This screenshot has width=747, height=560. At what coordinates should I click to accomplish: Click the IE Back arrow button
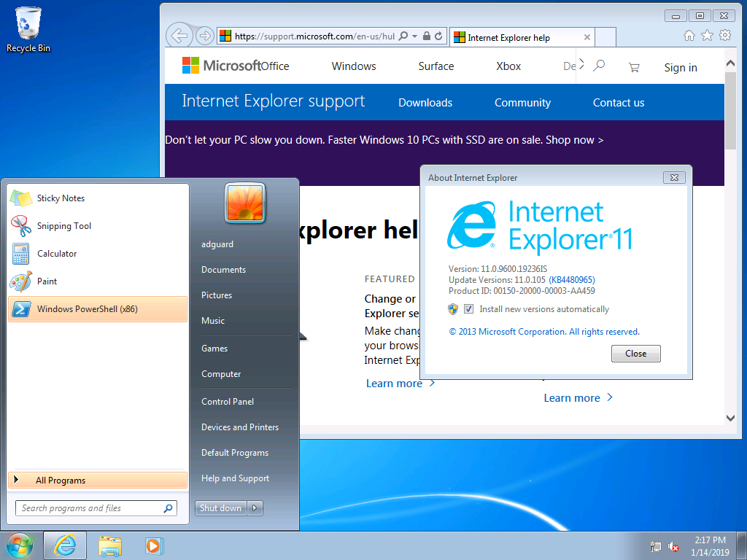(x=179, y=36)
